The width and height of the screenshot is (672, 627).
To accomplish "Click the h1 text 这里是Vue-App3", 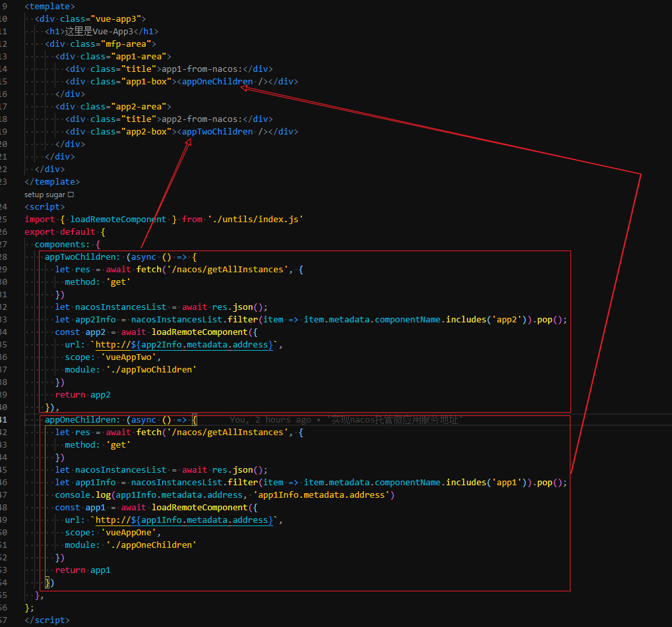I will click(x=99, y=31).
